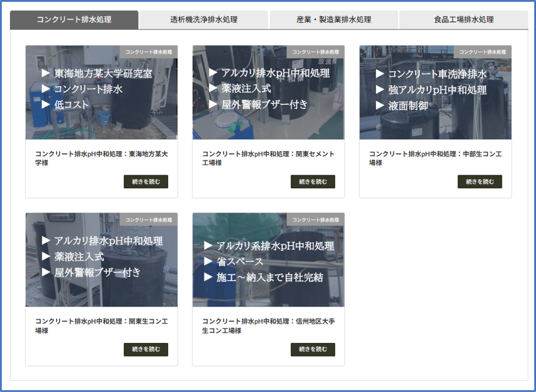Click the 関東セメント工場様 title link
Screen dimensions: 536x392
point(268,158)
